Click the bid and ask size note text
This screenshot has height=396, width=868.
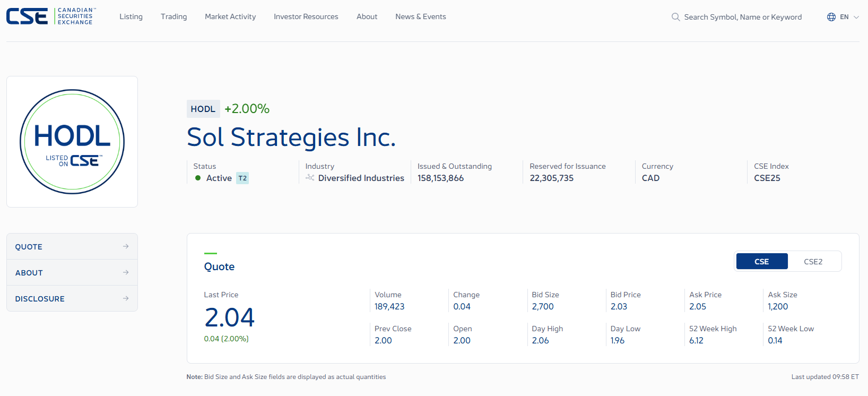[x=287, y=377]
